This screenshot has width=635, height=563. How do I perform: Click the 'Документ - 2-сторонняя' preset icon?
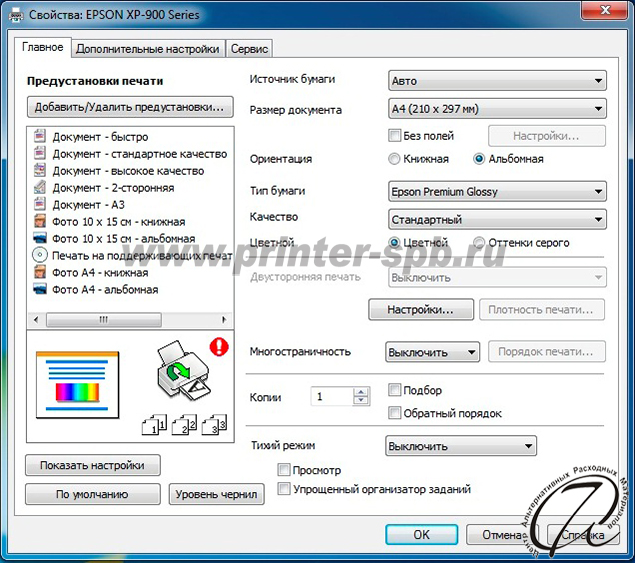click(39, 187)
